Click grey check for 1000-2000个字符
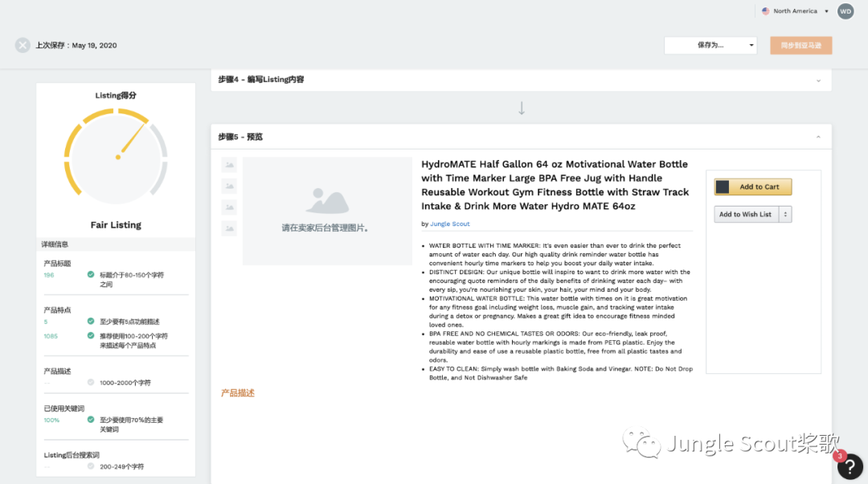Viewport: 868px width, 484px height. click(91, 382)
